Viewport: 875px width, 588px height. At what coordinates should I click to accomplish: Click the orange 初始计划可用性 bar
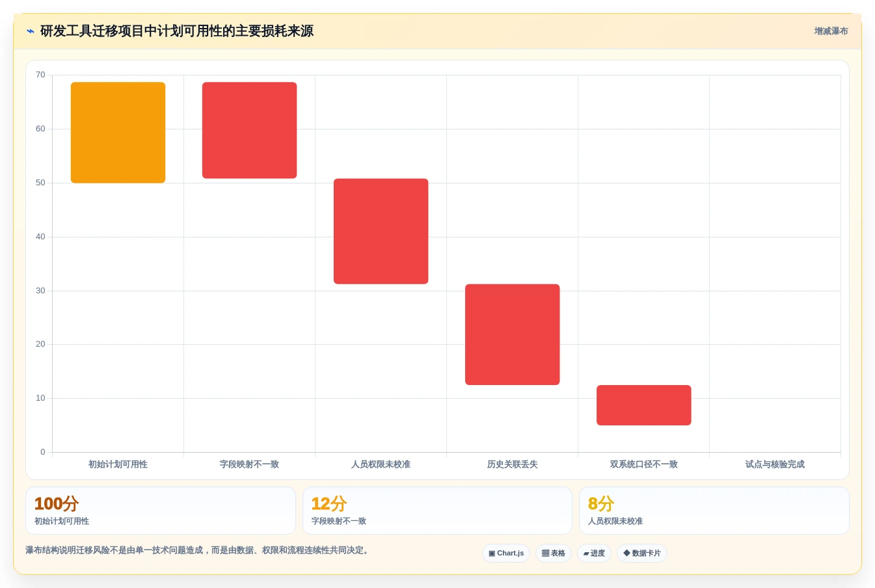point(118,133)
